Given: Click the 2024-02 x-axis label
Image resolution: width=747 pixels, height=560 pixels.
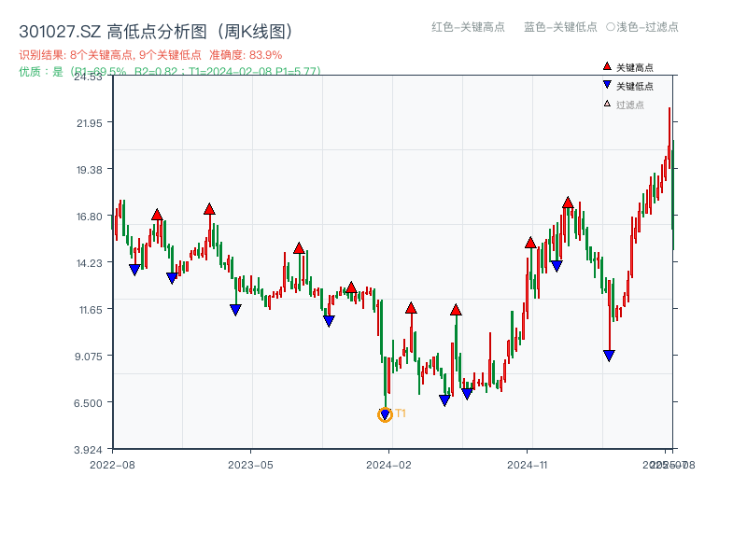Looking at the screenshot, I should [388, 465].
